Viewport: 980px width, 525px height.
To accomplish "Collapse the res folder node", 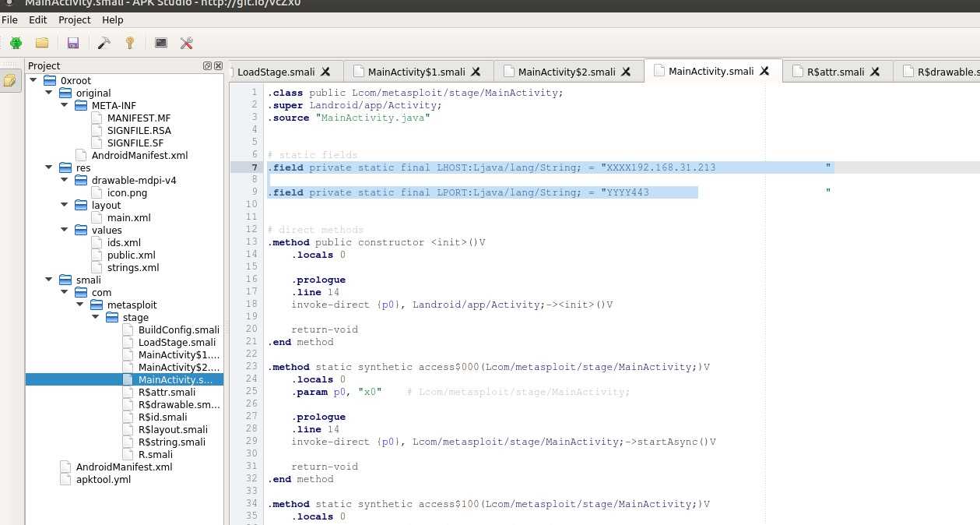I will pyautogui.click(x=49, y=167).
